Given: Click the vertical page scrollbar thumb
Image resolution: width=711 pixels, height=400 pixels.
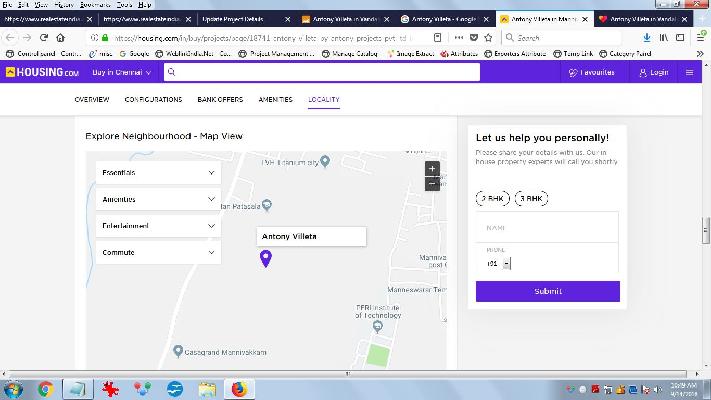Looking at the screenshot, I should (x=706, y=230).
